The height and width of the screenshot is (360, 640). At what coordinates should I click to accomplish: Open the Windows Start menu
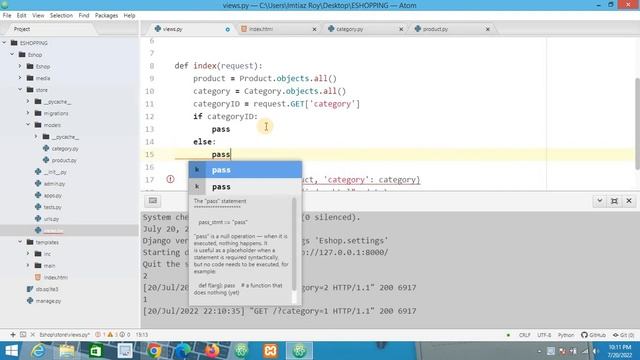click(11, 351)
